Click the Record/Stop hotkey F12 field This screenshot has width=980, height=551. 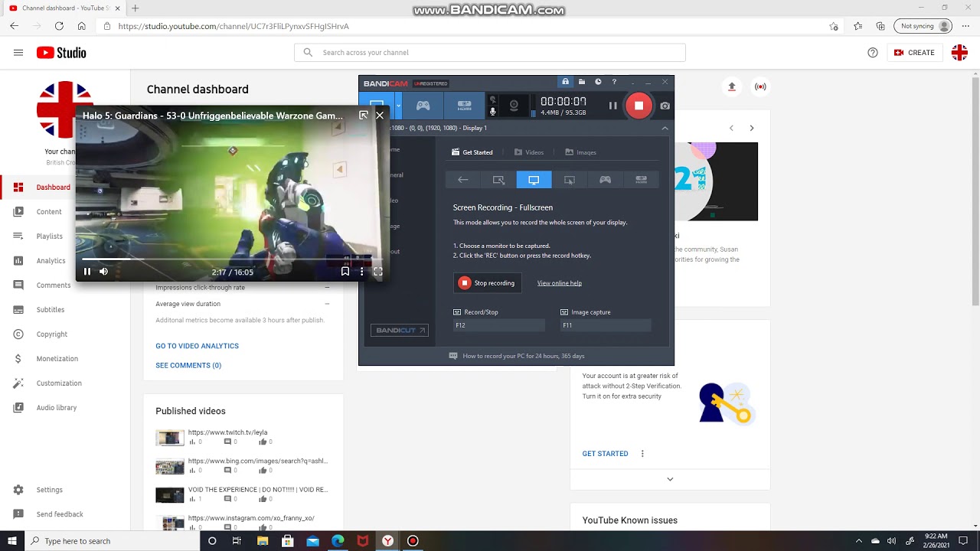click(x=498, y=325)
